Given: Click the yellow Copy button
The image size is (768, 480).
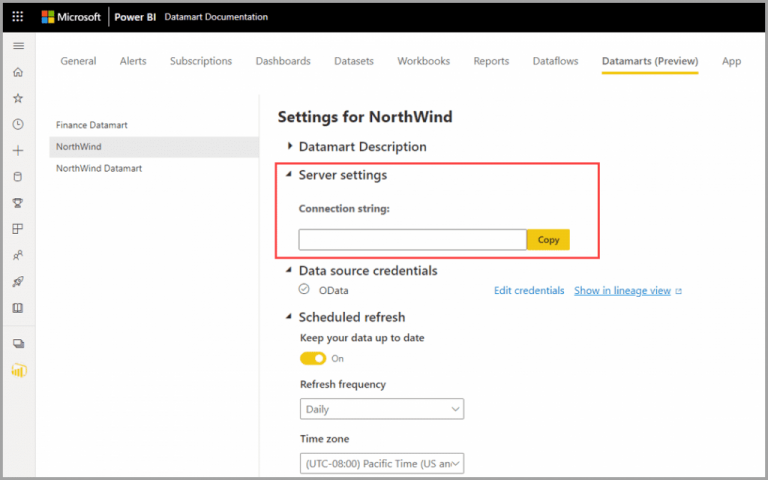Looking at the screenshot, I should click(548, 240).
